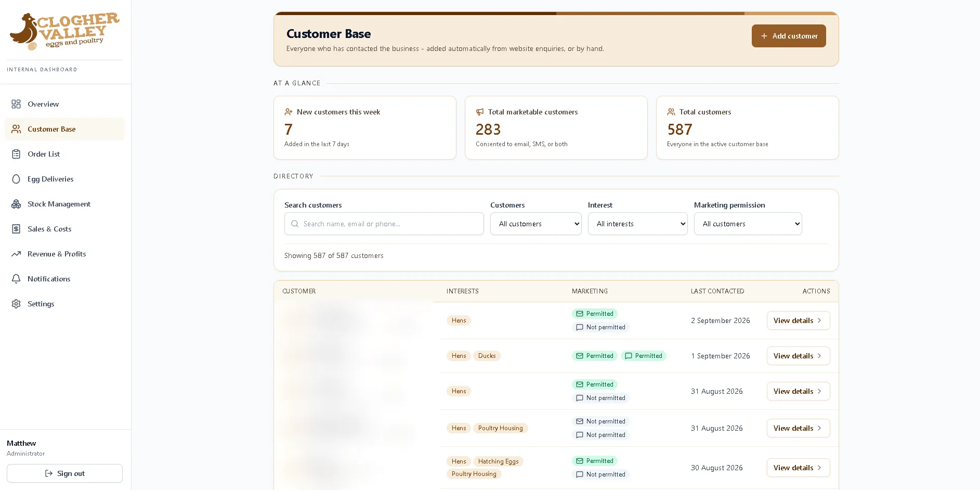The height and width of the screenshot is (490, 980).
Task: Click the Customer column header
Action: pos(299,291)
